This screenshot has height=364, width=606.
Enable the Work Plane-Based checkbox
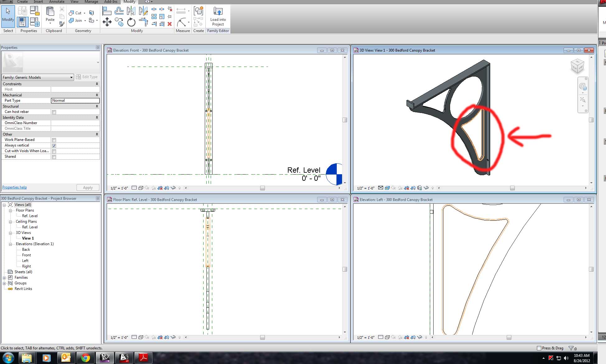[x=54, y=140]
